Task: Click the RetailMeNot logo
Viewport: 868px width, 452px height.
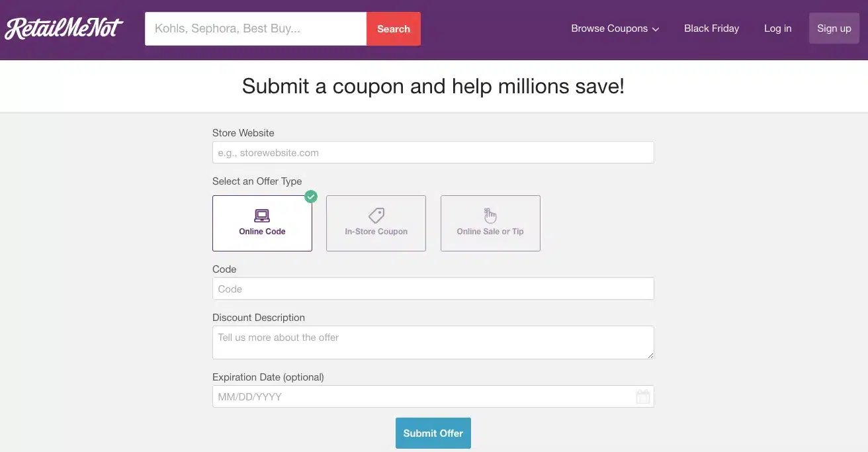Action: [x=64, y=28]
